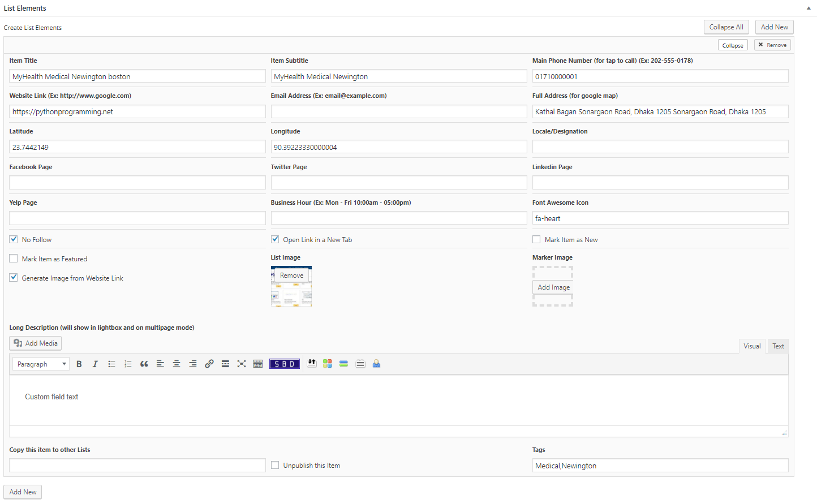
Task: Align text left in editor
Action: pos(160,364)
